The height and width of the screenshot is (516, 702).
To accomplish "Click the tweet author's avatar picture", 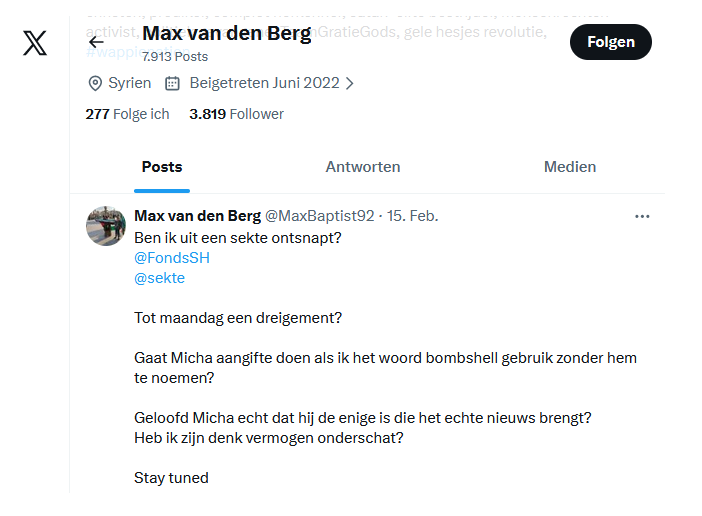I will 106,227.
